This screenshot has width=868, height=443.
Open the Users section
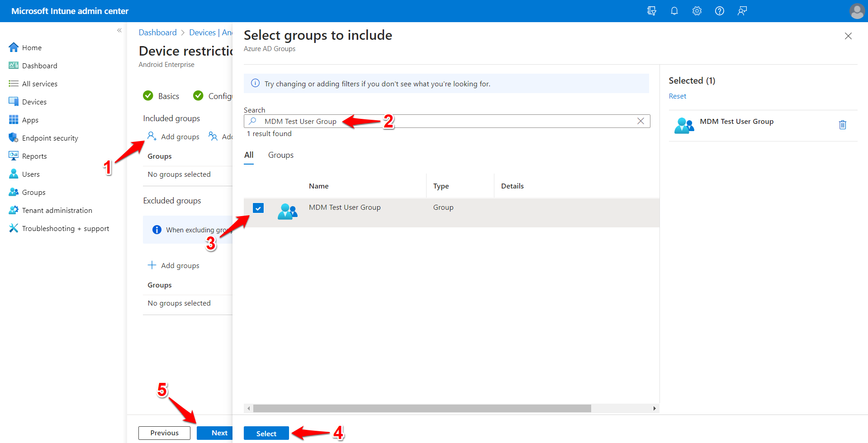coord(30,174)
